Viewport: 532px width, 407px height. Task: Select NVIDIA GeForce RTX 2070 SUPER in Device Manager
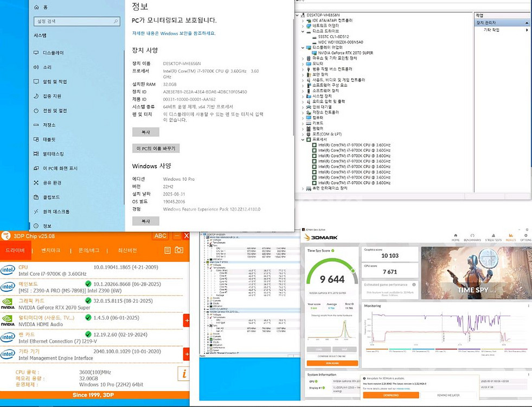[x=345, y=53]
